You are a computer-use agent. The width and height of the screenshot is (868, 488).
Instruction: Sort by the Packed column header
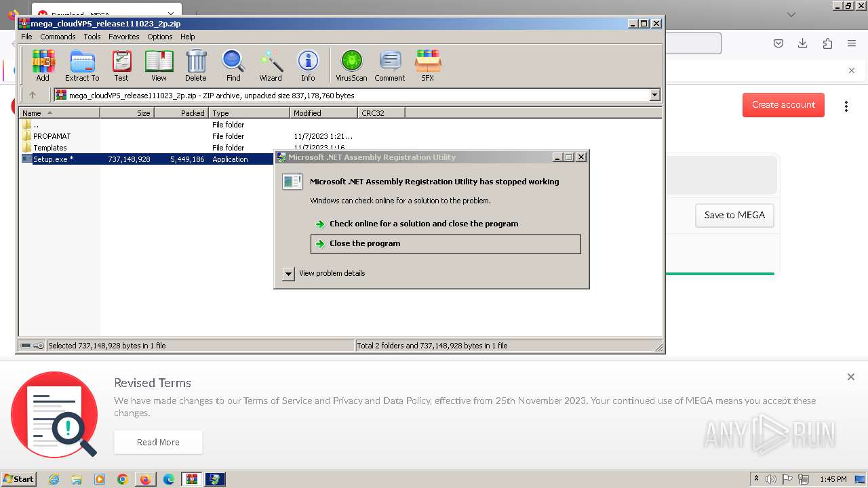(x=182, y=113)
